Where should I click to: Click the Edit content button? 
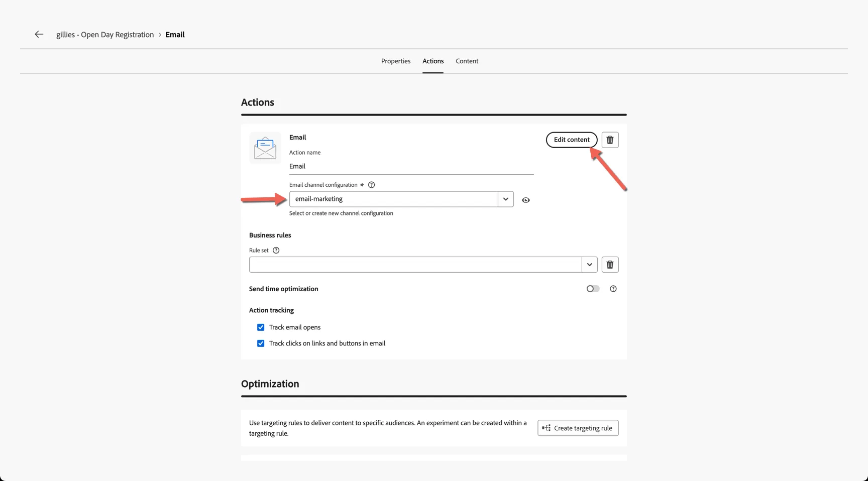click(x=572, y=140)
